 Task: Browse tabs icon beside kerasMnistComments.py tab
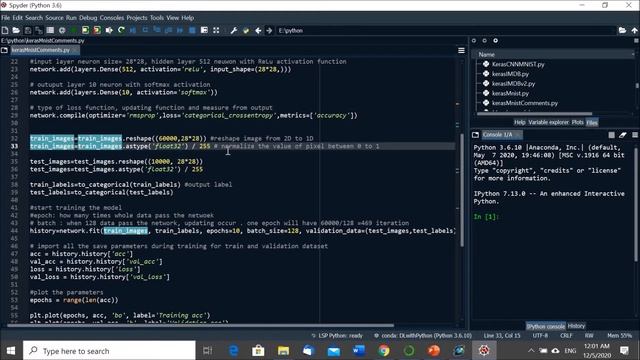(4, 50)
